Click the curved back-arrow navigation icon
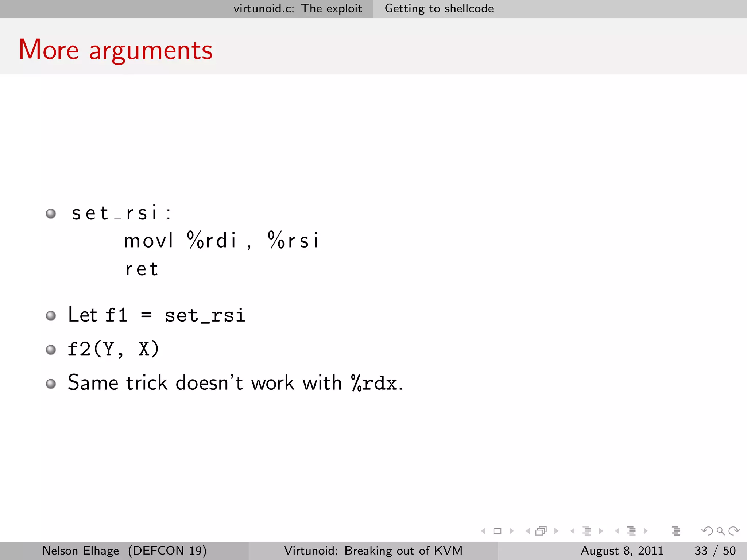This screenshot has width=747, height=560. point(707,531)
